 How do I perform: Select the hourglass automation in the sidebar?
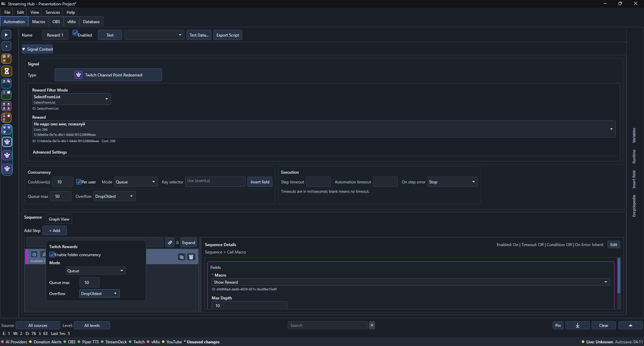(7, 71)
